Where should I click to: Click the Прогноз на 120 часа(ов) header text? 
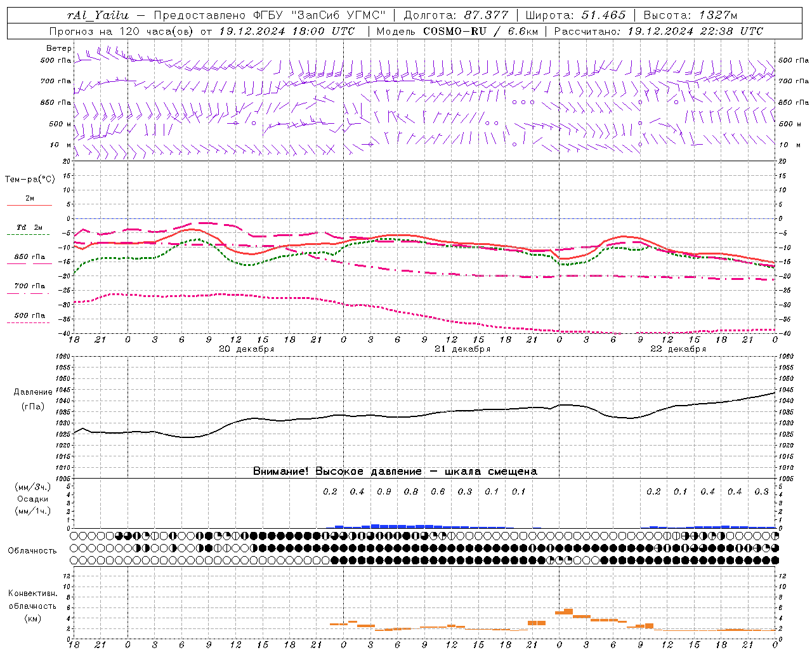pos(122,31)
